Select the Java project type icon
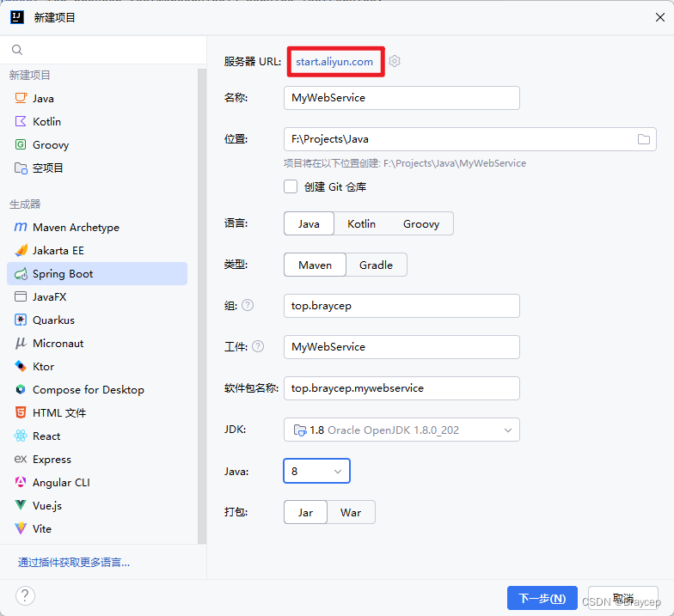Viewport: 674px width, 616px height. 21,98
